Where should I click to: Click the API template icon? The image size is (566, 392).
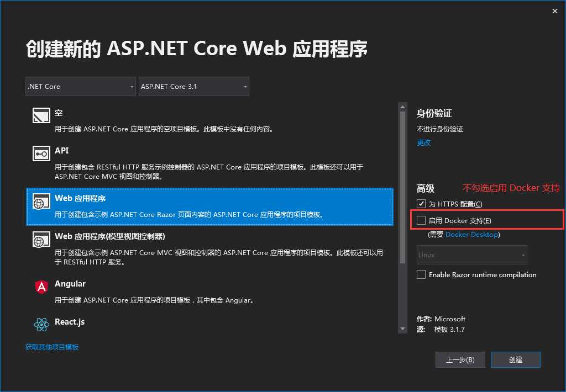point(41,153)
